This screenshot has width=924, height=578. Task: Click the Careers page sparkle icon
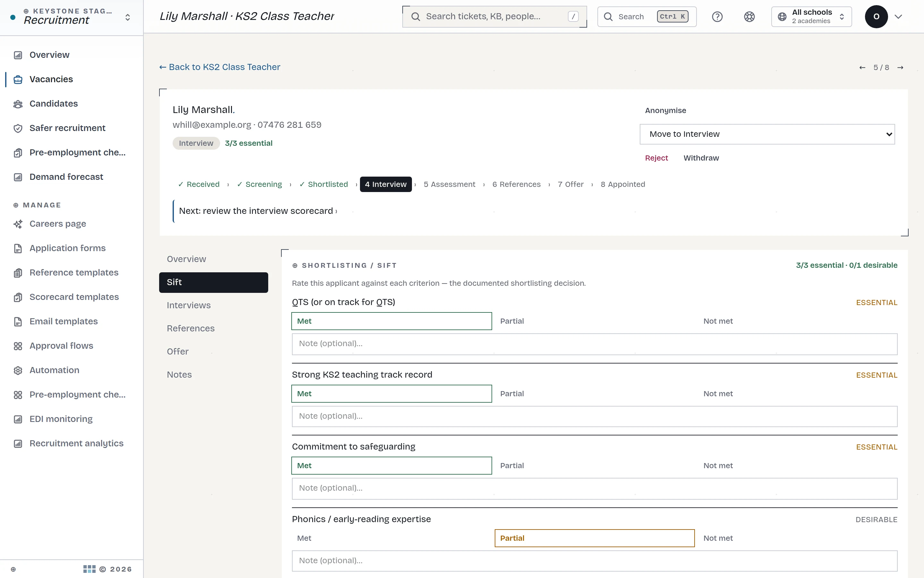tap(18, 224)
